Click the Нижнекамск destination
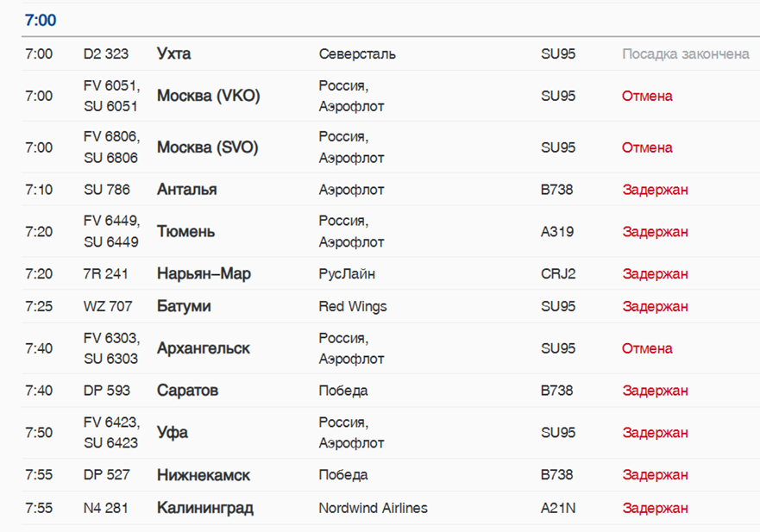This screenshot has width=760, height=532. click(x=203, y=475)
